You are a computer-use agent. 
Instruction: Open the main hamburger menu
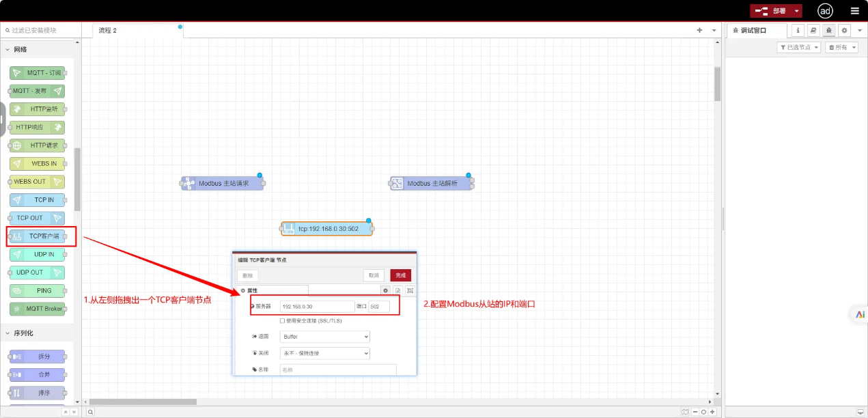pos(854,11)
